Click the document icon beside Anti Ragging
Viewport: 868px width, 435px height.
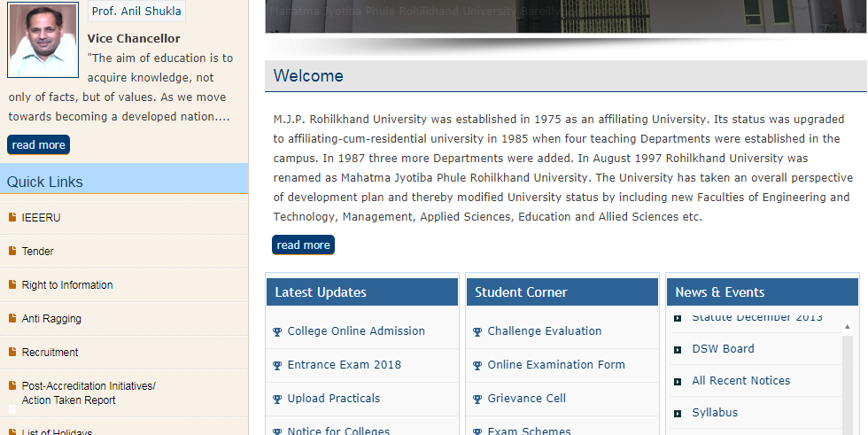point(12,318)
